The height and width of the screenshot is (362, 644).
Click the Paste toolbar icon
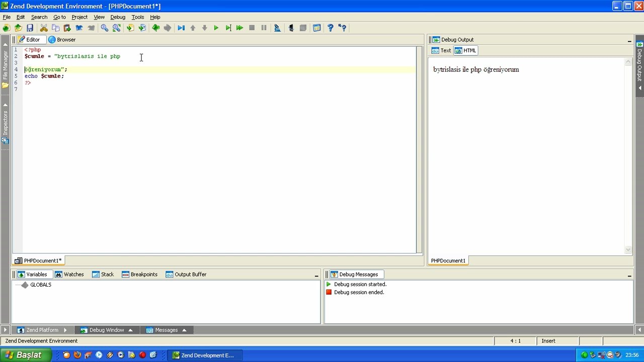(67, 28)
